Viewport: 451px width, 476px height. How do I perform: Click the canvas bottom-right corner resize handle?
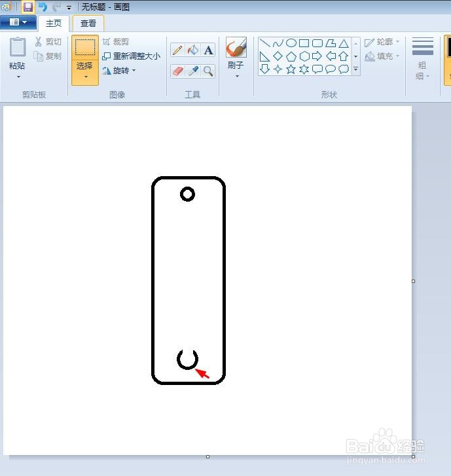pyautogui.click(x=414, y=456)
